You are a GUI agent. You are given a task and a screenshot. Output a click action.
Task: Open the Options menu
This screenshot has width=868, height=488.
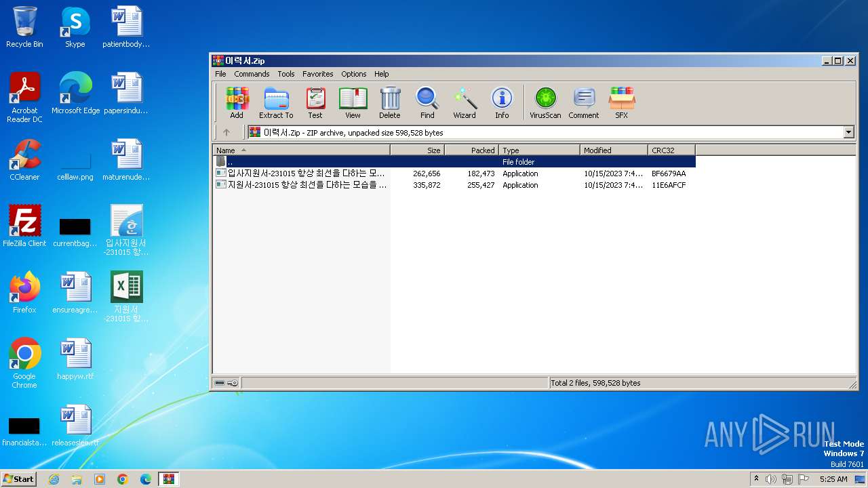click(x=354, y=74)
